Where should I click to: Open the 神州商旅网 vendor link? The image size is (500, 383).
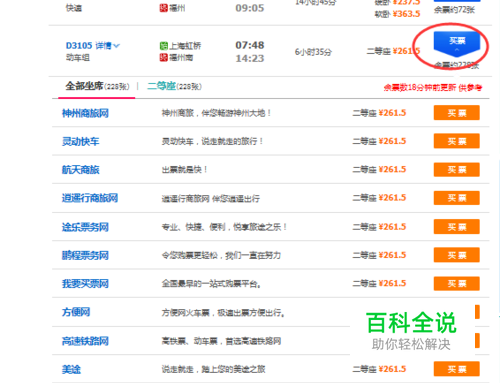[85, 113]
